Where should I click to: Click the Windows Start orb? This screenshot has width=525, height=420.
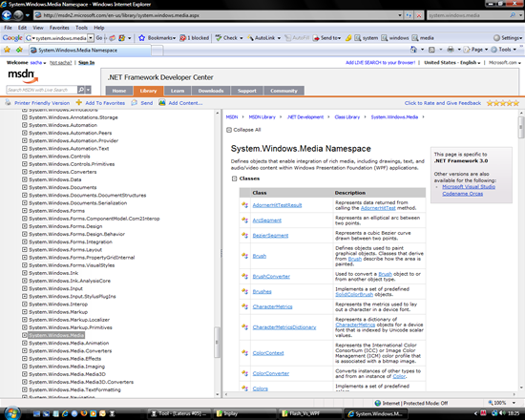[12, 413]
